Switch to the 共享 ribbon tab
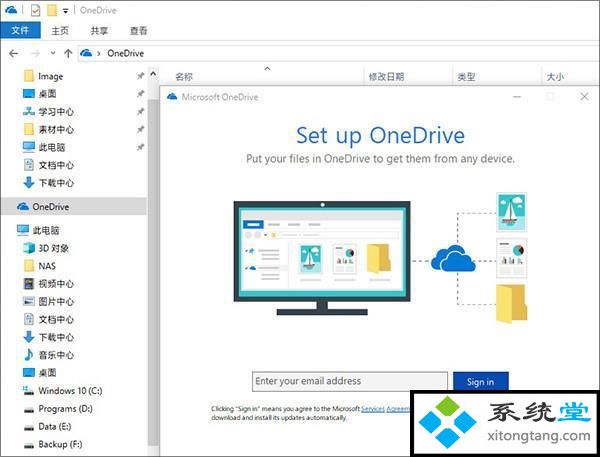The image size is (600, 457). (99, 31)
